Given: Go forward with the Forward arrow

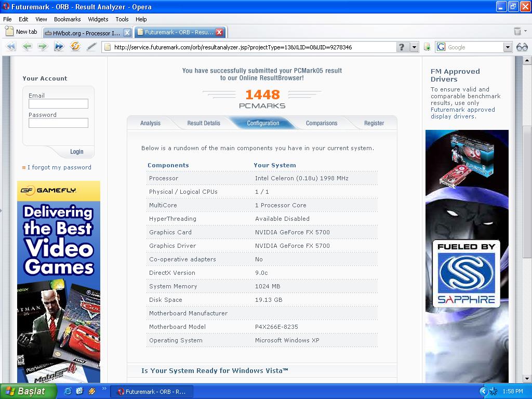Looking at the screenshot, I should click(x=43, y=46).
